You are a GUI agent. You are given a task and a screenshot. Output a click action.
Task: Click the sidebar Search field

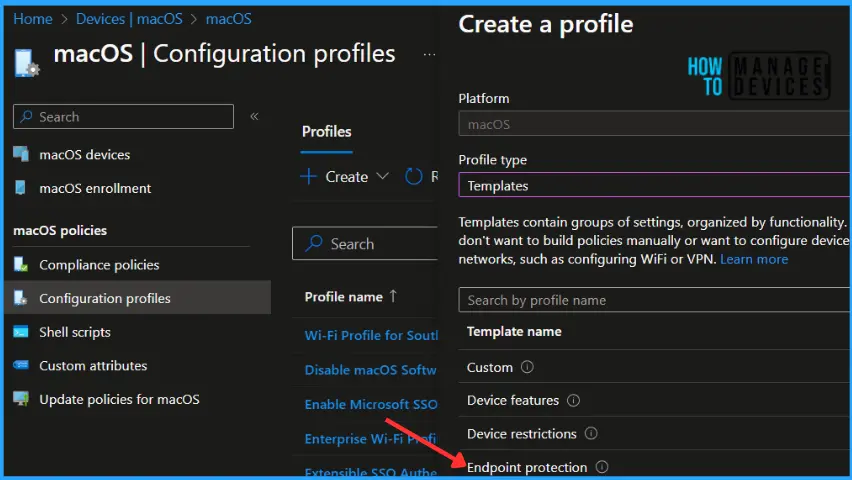[x=123, y=116]
